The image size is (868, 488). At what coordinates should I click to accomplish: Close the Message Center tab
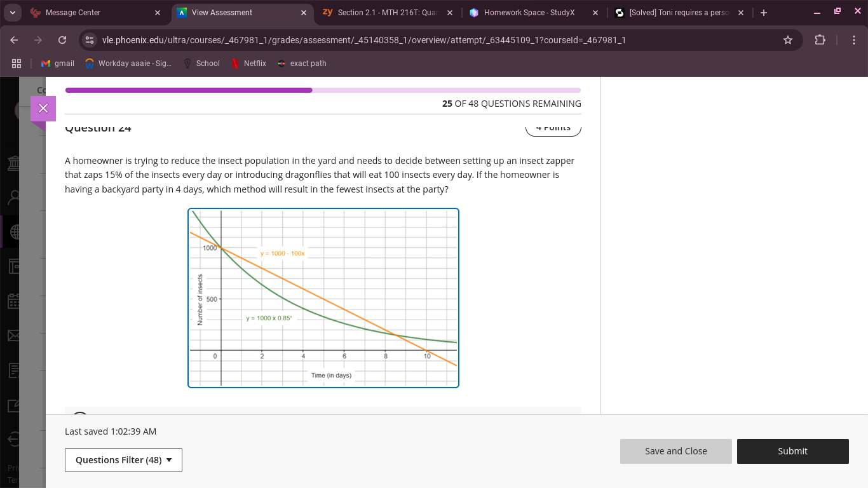158,13
